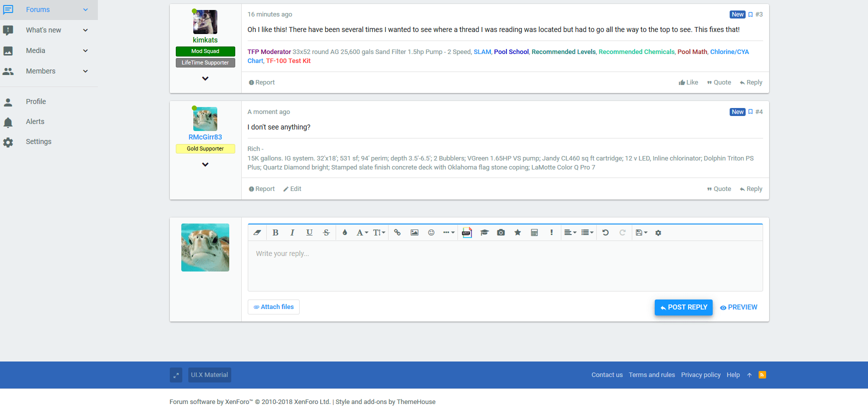Open the Pool School signature link
Image resolution: width=868 pixels, height=413 pixels.
click(x=511, y=52)
